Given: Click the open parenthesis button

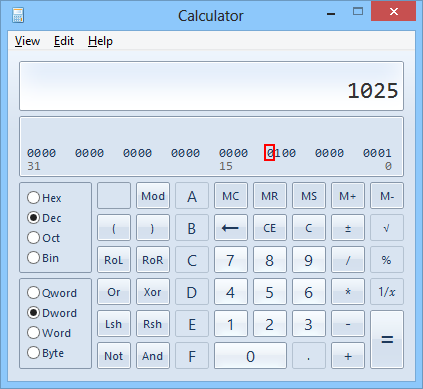Looking at the screenshot, I should tap(114, 228).
